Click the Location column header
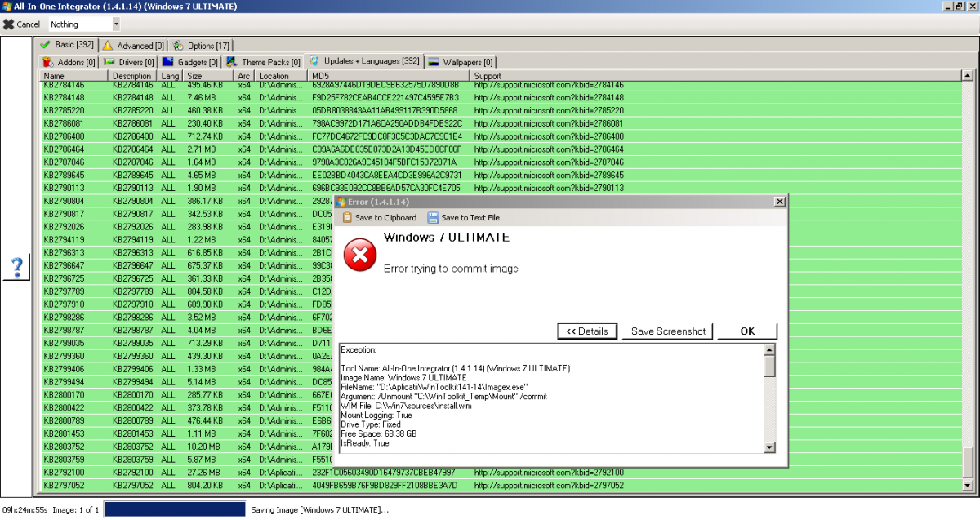980x520 pixels. tap(283, 76)
